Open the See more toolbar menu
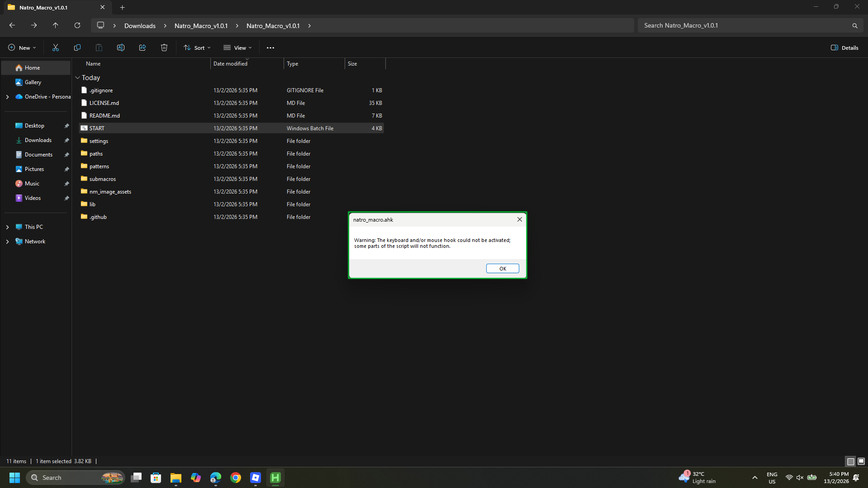Screen dimensions: 868x488 click(270, 47)
